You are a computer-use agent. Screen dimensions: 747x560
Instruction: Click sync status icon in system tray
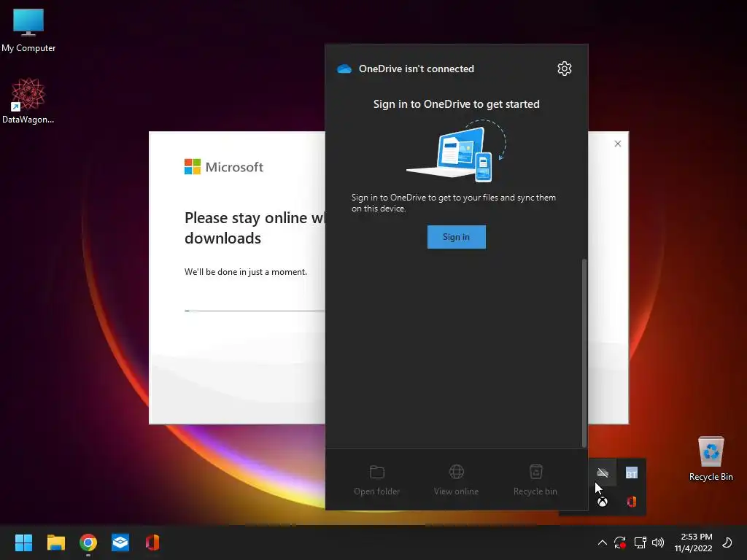point(620,542)
